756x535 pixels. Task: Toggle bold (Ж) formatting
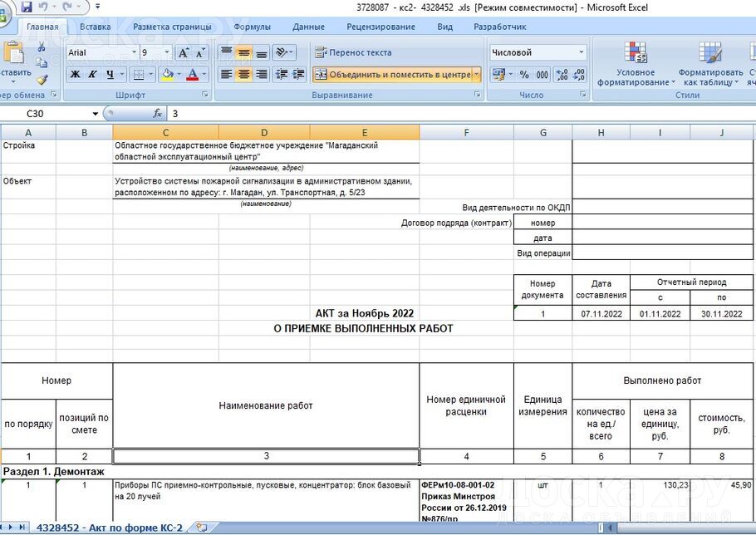[x=76, y=75]
